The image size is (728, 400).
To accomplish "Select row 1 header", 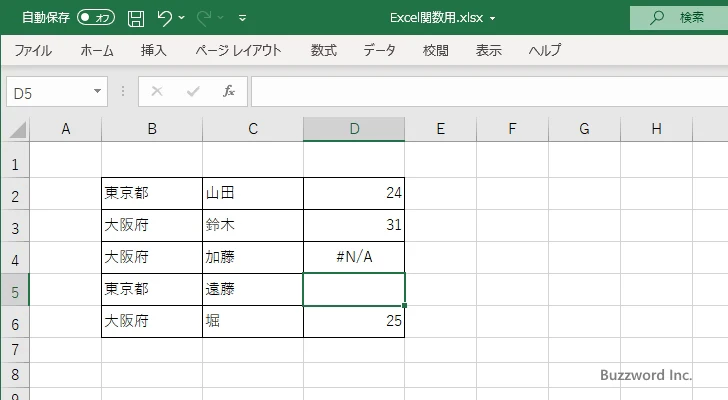I will point(15,160).
